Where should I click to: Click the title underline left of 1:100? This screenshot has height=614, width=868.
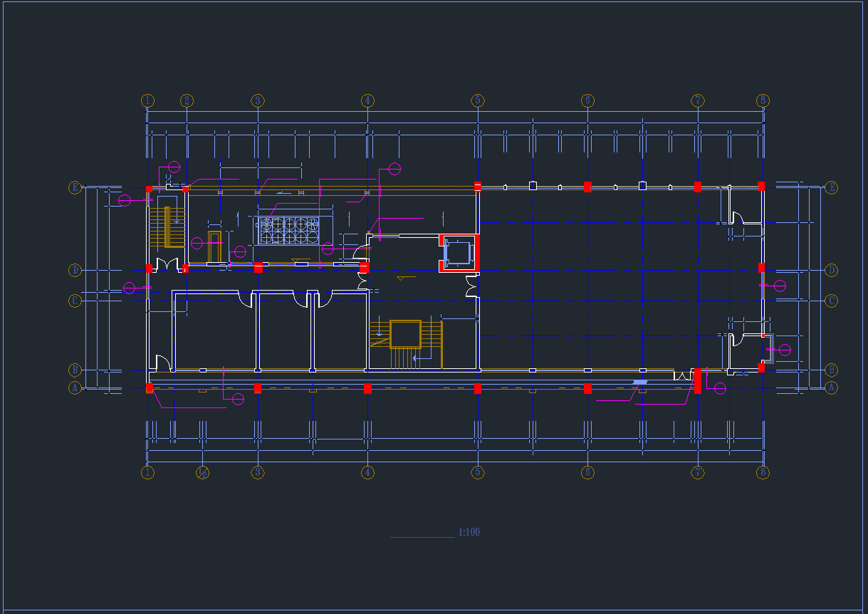(x=422, y=537)
